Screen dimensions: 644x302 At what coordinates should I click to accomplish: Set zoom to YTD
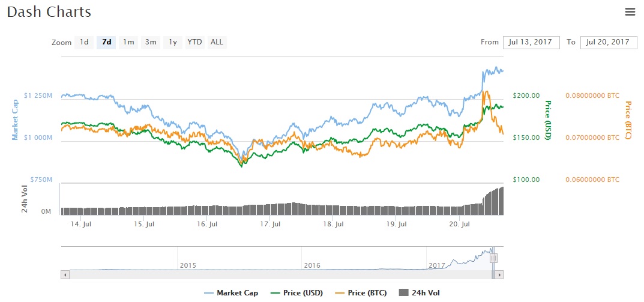(194, 42)
